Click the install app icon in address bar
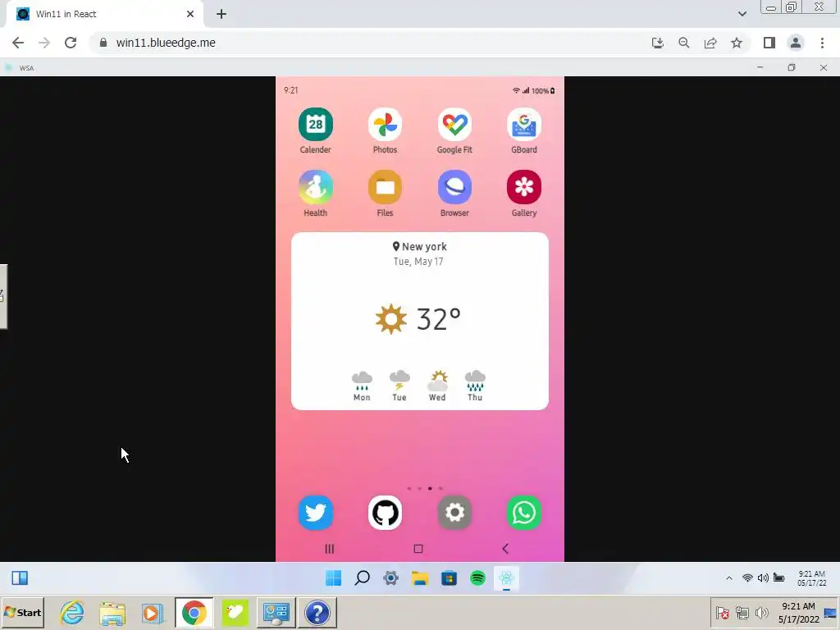 pos(657,43)
